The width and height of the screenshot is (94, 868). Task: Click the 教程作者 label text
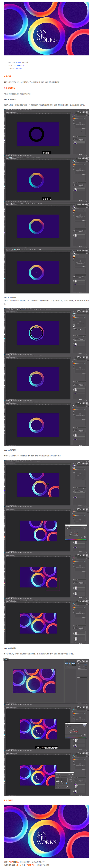pos(11,62)
